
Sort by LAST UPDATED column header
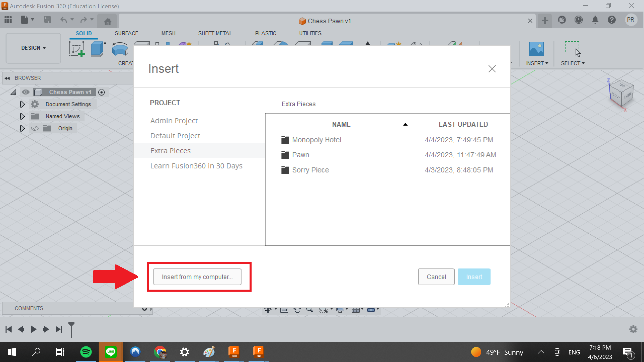[463, 124]
